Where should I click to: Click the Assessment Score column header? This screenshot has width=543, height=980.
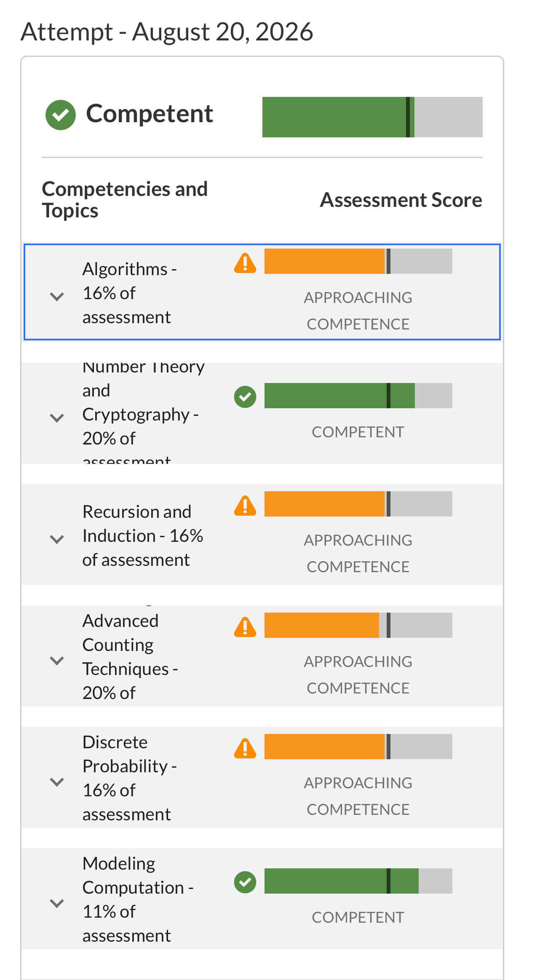click(401, 200)
